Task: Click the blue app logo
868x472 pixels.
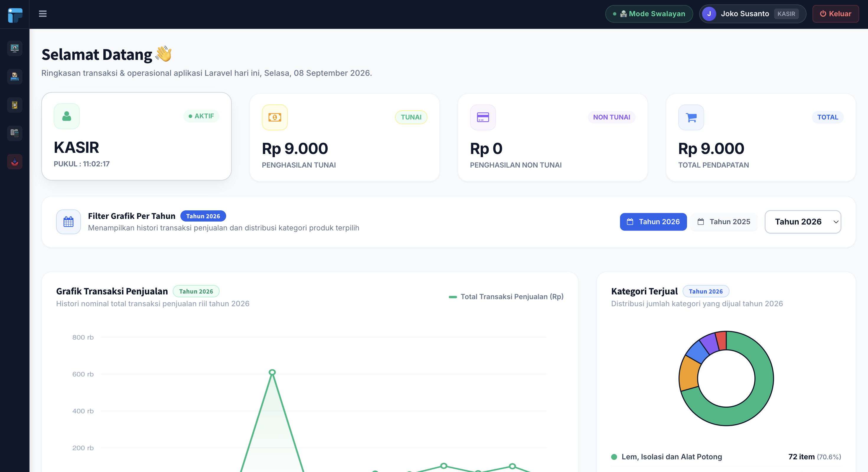Action: (x=15, y=15)
